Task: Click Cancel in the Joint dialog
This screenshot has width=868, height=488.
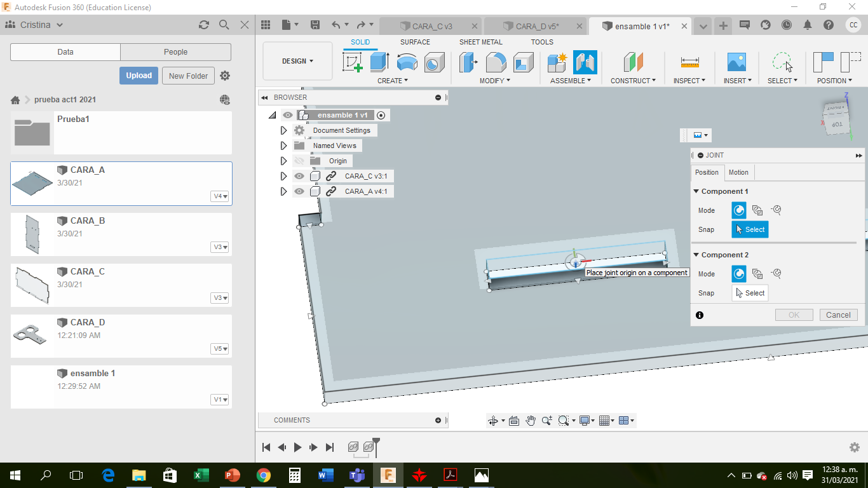Action: pyautogui.click(x=838, y=315)
